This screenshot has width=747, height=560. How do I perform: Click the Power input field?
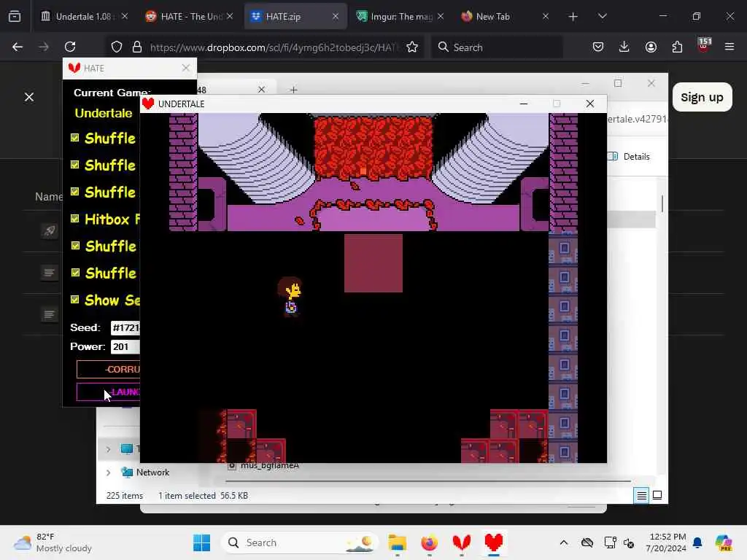(125, 346)
